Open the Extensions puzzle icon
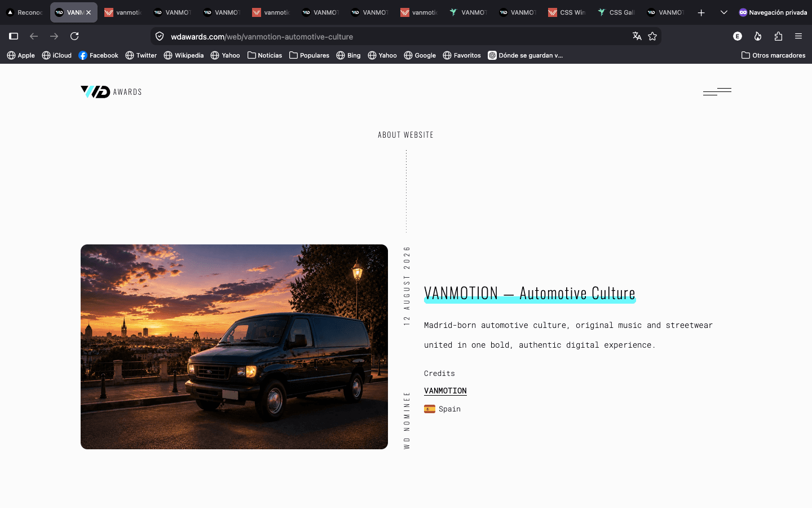Viewport: 812px width, 508px height. click(x=778, y=36)
